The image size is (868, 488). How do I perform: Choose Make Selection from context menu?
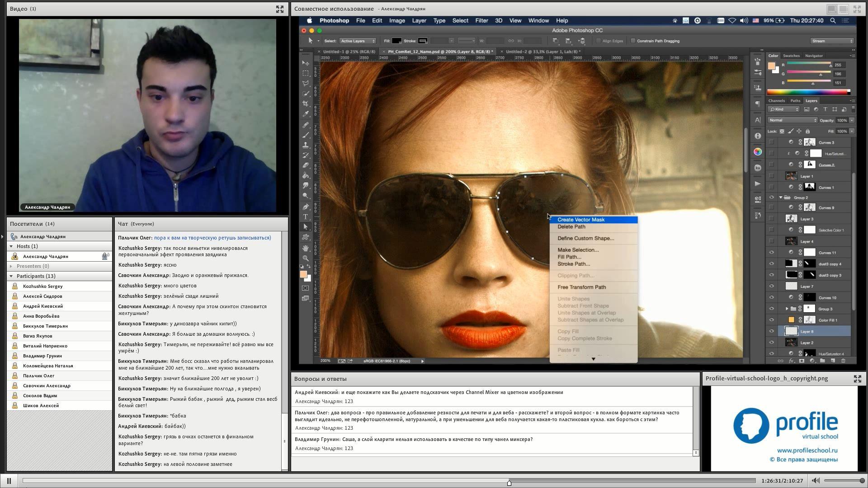(578, 250)
